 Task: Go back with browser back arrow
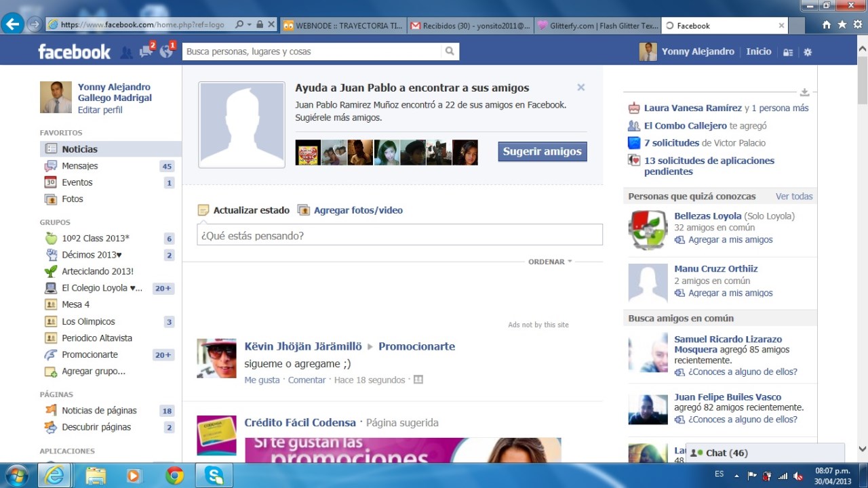point(12,24)
